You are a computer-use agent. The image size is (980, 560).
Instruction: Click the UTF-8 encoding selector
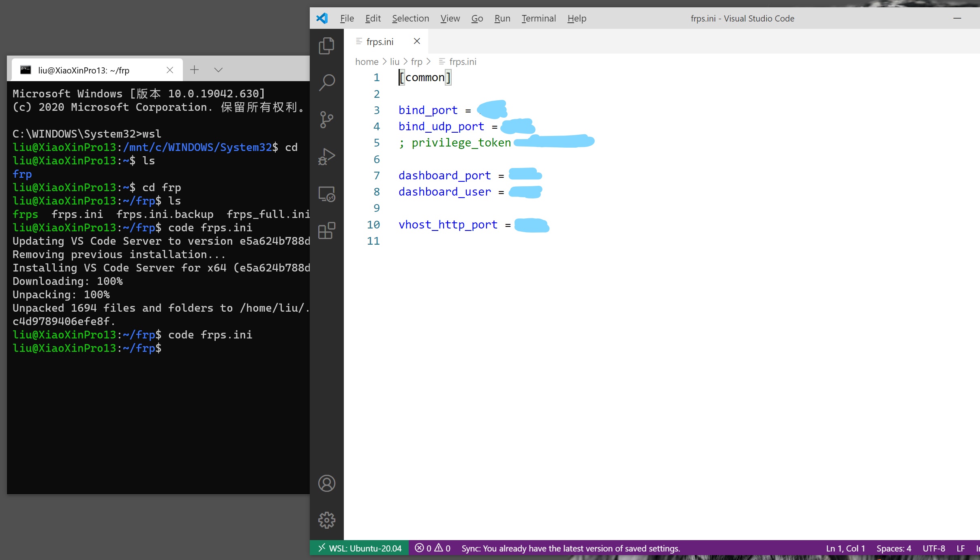pos(934,548)
